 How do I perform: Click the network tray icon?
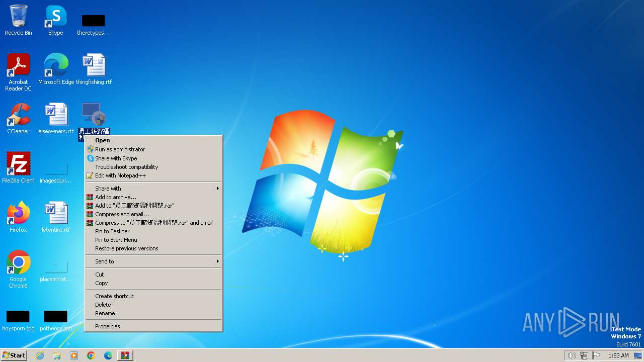pyautogui.click(x=584, y=355)
